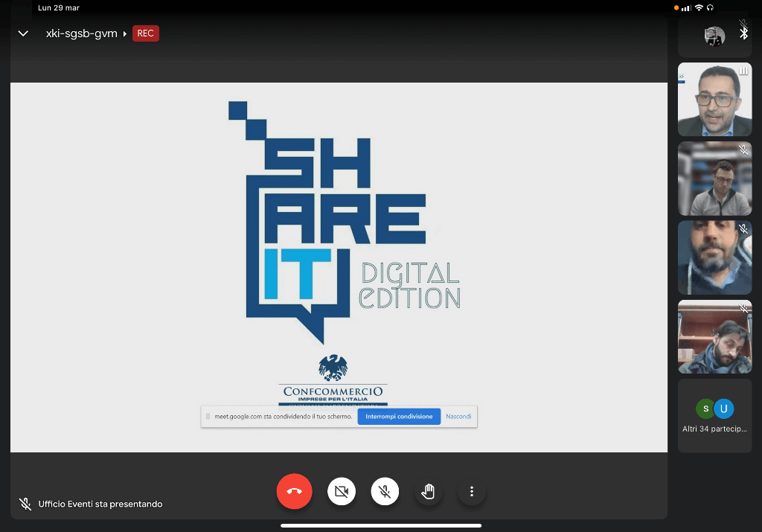Raise hand in the meeting
The image size is (762, 532).
[428, 491]
